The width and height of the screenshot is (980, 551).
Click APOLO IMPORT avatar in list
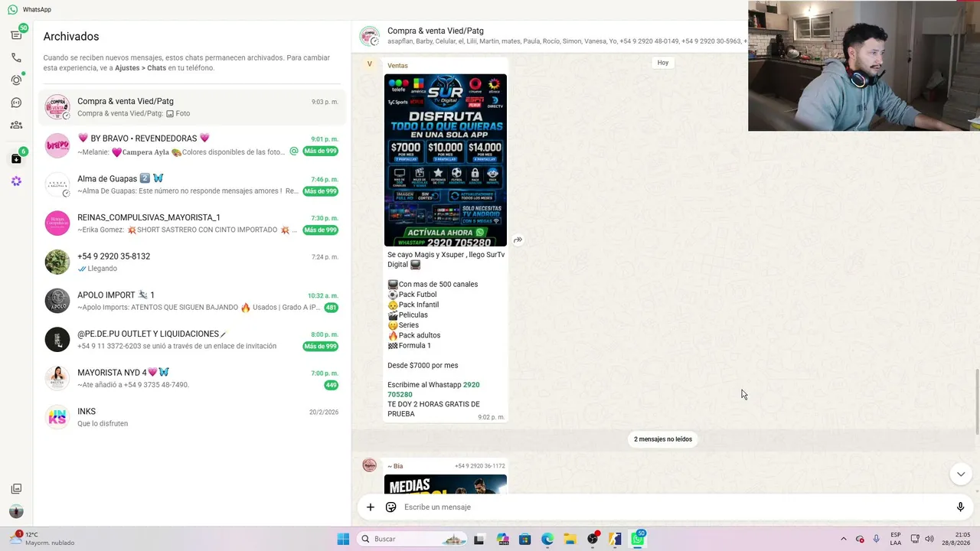[57, 301]
